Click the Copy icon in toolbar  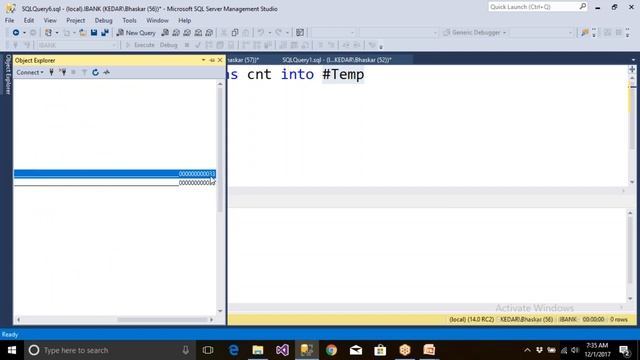pos(235,33)
